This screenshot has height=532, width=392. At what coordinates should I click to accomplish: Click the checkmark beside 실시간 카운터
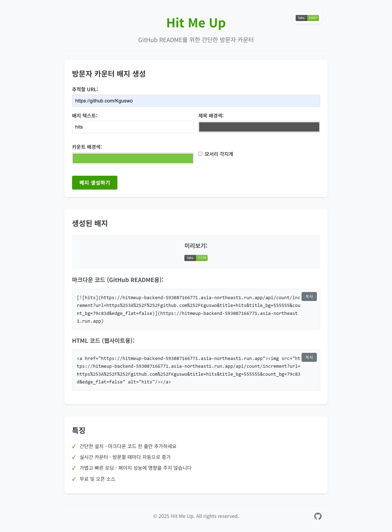(x=73, y=457)
